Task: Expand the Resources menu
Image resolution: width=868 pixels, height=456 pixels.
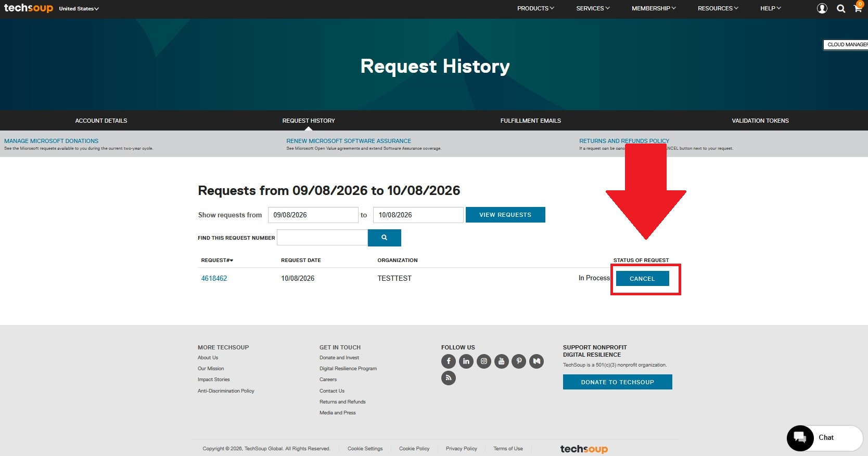Action: click(718, 8)
